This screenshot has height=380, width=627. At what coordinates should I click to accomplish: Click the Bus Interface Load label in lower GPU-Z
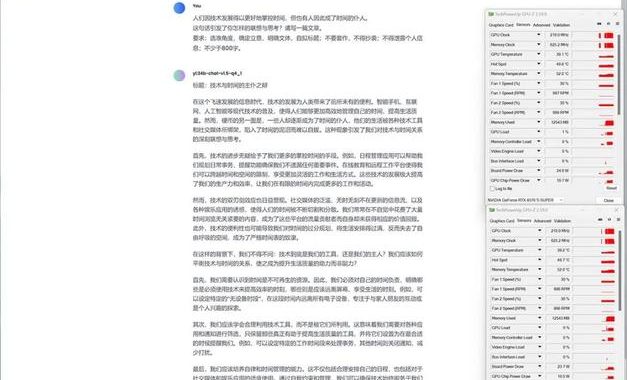pos(508,357)
